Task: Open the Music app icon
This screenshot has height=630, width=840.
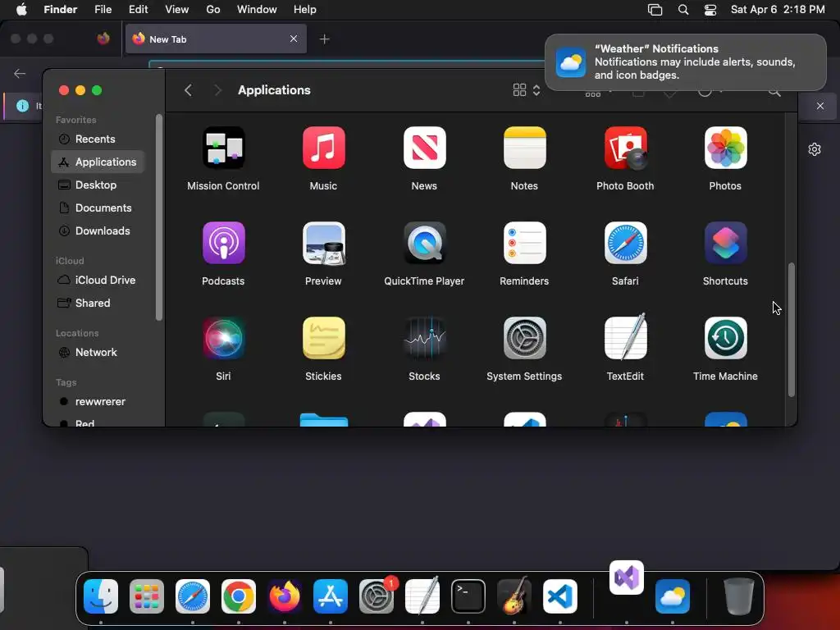Action: click(x=323, y=148)
